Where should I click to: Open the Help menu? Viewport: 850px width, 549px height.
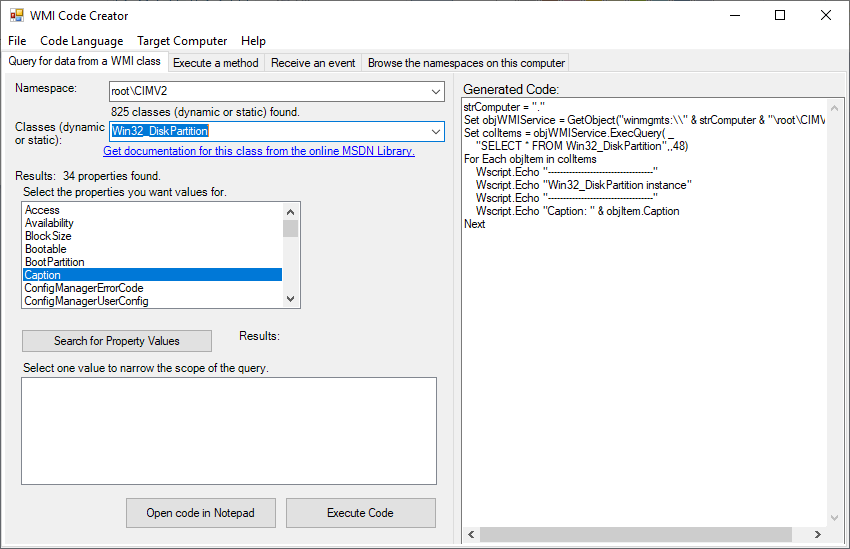click(x=253, y=41)
